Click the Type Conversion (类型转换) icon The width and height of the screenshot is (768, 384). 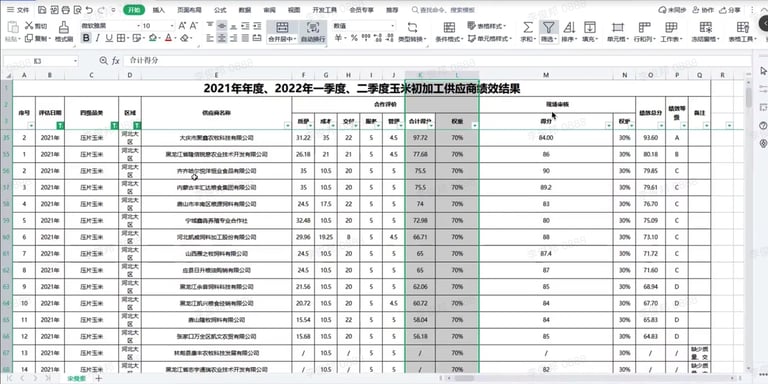412,27
